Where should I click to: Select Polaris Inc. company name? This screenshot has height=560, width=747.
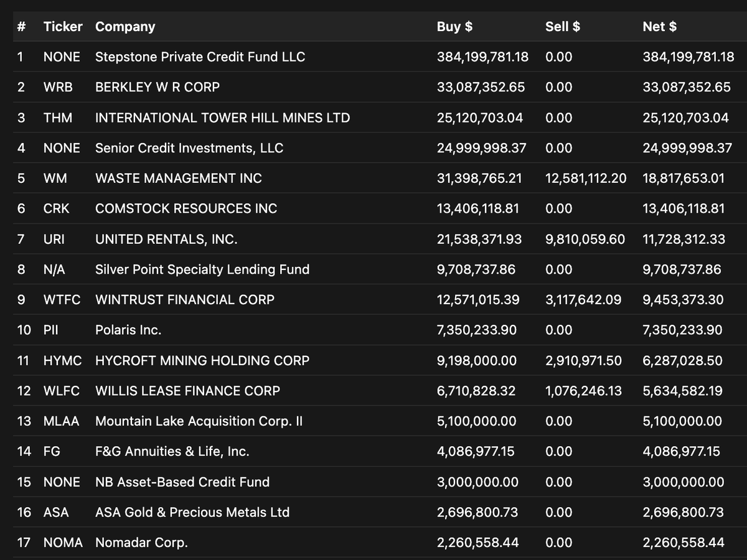[128, 330]
